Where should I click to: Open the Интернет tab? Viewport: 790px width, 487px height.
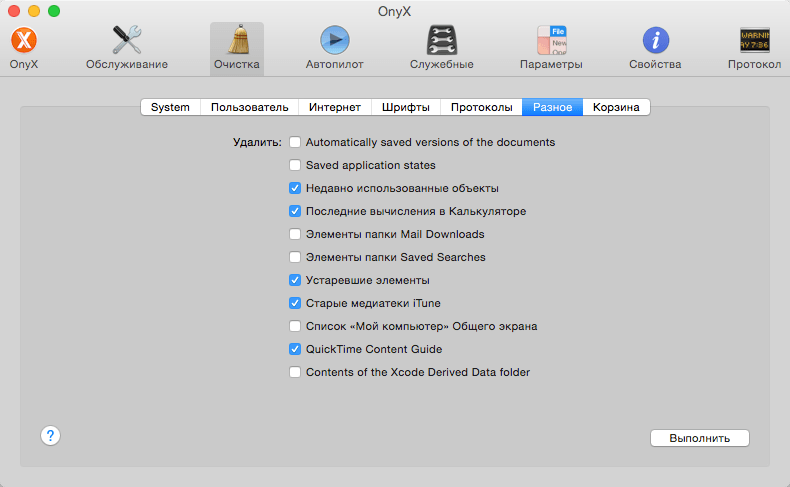tap(335, 107)
